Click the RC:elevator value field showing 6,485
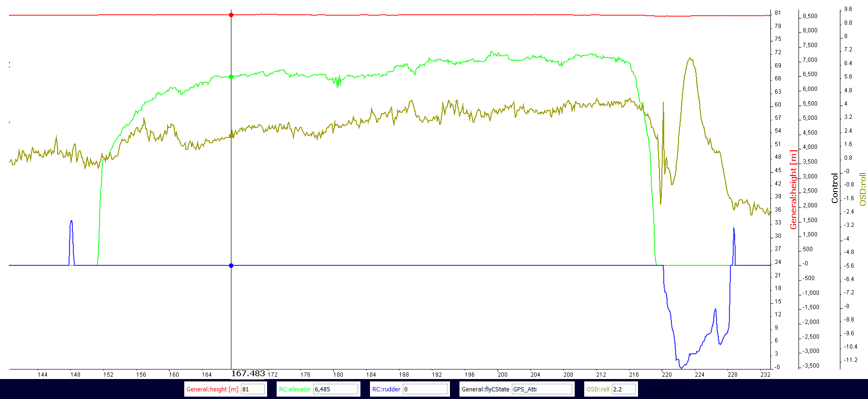Screen dimensions: 868x399 tap(336, 389)
